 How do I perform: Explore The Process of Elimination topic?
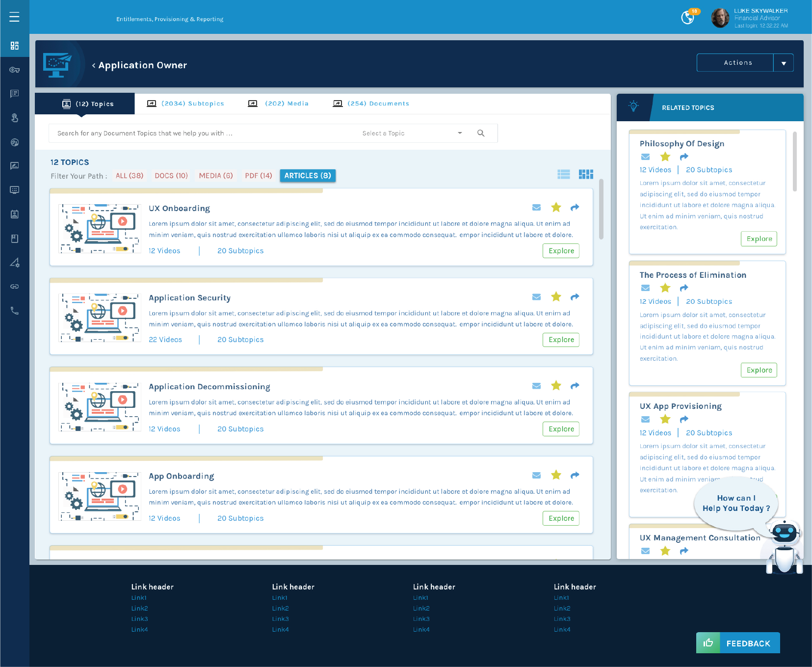coord(759,370)
